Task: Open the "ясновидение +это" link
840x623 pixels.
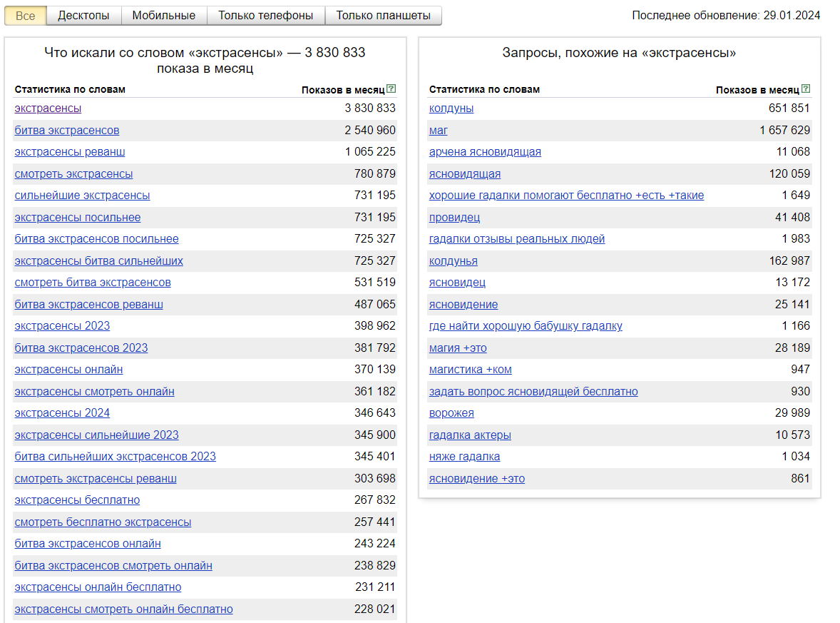Action: click(x=477, y=478)
